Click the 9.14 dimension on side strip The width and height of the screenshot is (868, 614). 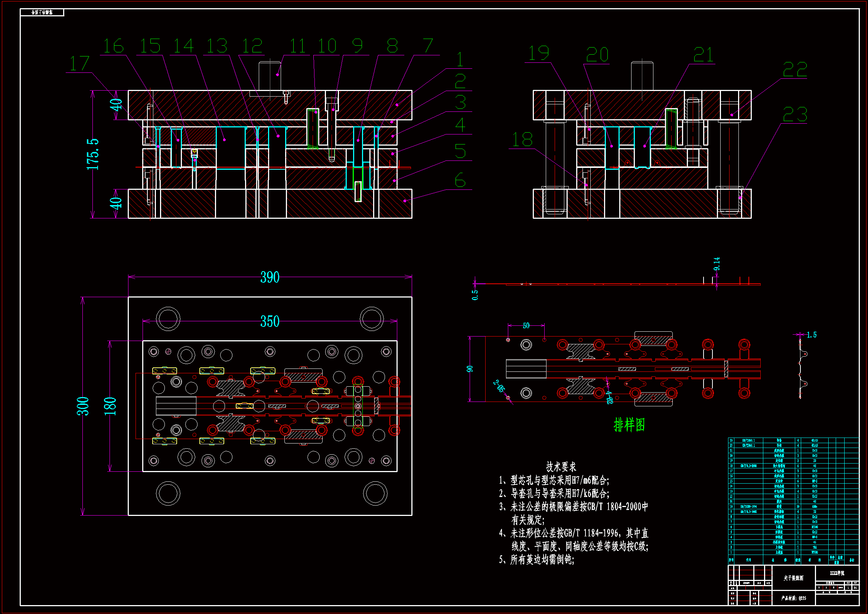point(717,264)
